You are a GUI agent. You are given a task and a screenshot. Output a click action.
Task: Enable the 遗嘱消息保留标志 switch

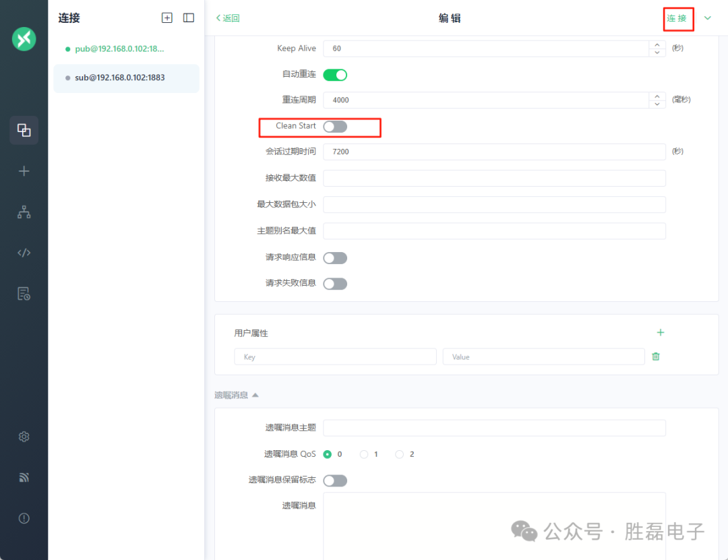(335, 480)
